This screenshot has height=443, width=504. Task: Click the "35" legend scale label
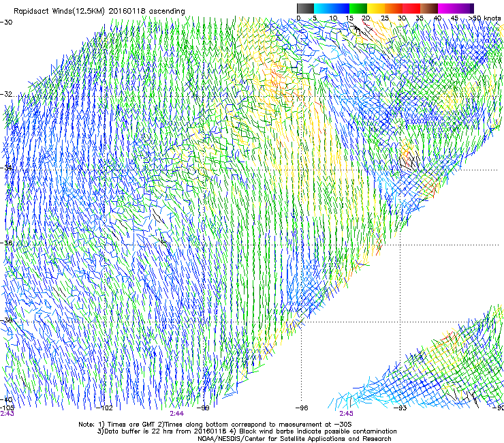420,18
